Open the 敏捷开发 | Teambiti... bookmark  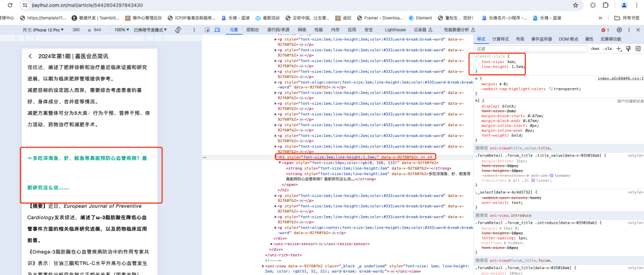pyautogui.click(x=95, y=18)
